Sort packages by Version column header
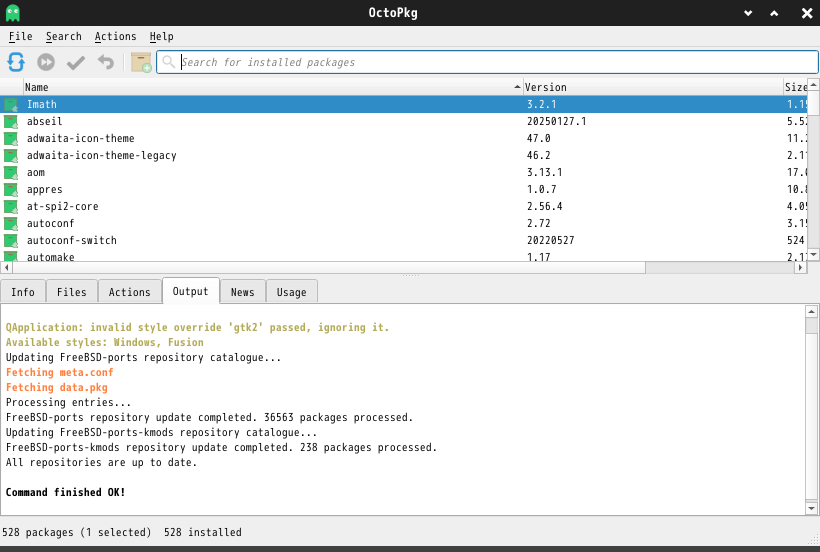This screenshot has width=820, height=552. click(x=650, y=87)
